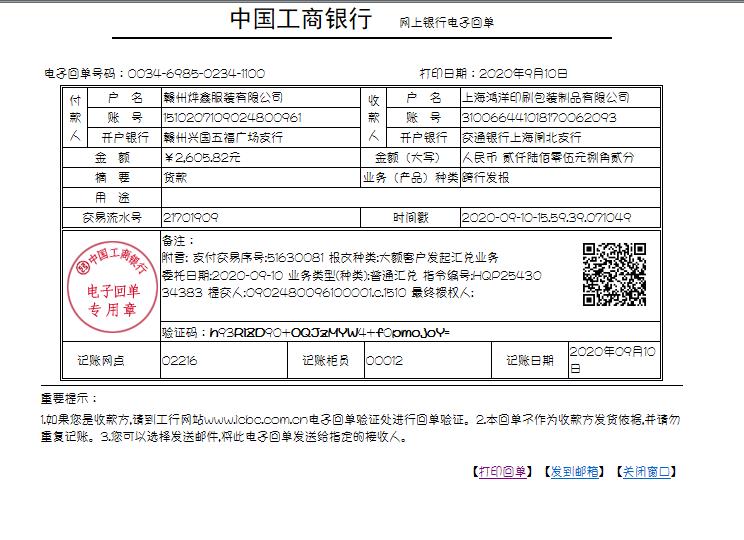Click the 记账柜员 label cell
The height and width of the screenshot is (540, 744).
tap(326, 361)
